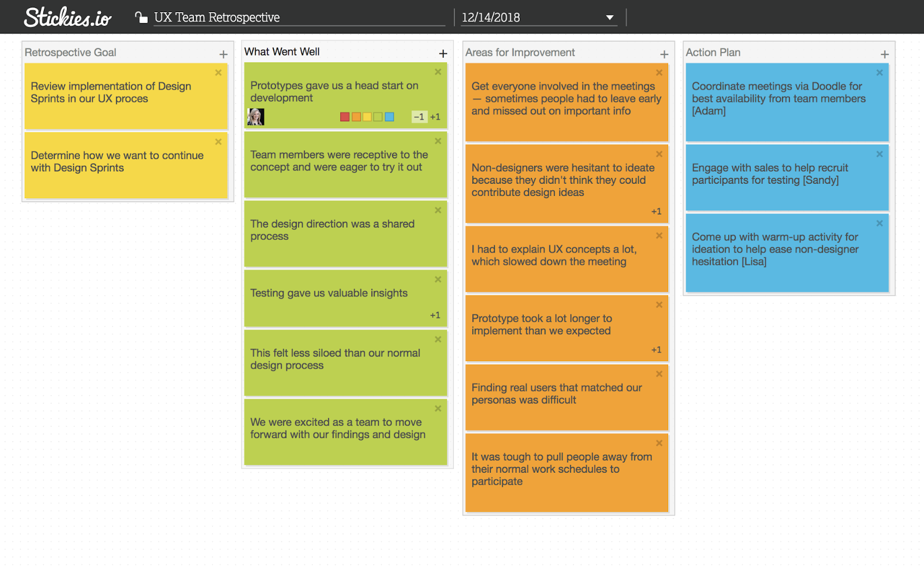Viewport: 924px width, 568px height.
Task: Open the date dropdown arrow
Action: pos(609,17)
